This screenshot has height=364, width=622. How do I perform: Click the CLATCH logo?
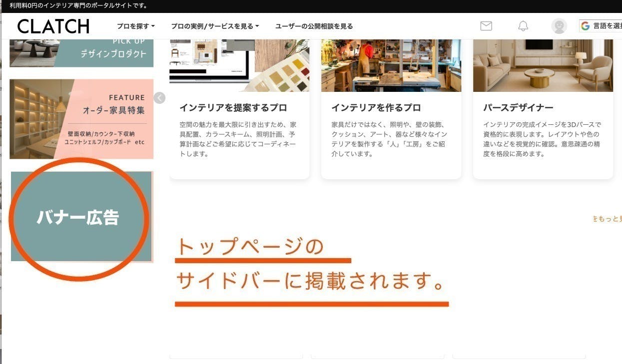click(53, 26)
